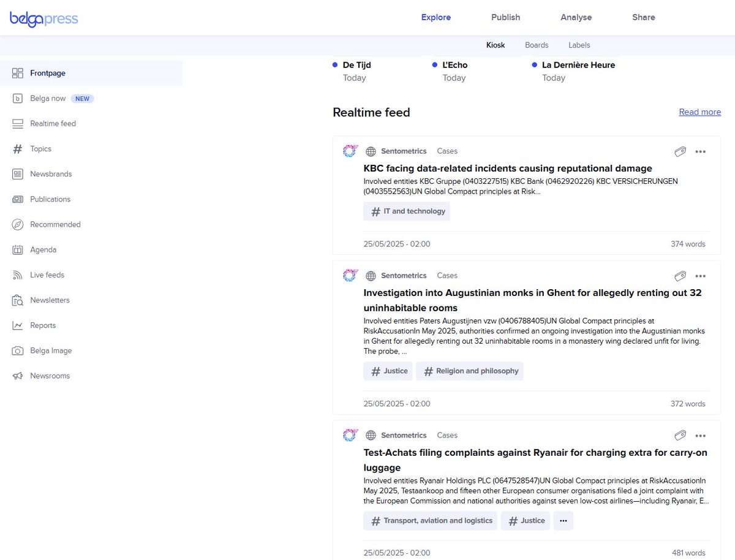
Task: Click the Live feeds RSS icon
Action: point(18,275)
